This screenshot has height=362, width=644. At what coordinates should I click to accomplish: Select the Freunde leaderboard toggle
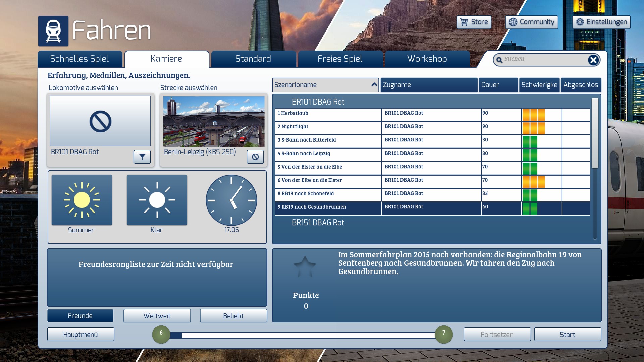click(x=80, y=316)
